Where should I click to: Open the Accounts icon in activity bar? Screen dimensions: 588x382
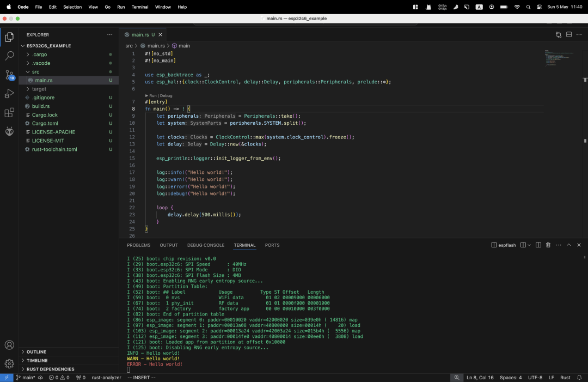[x=9, y=345]
